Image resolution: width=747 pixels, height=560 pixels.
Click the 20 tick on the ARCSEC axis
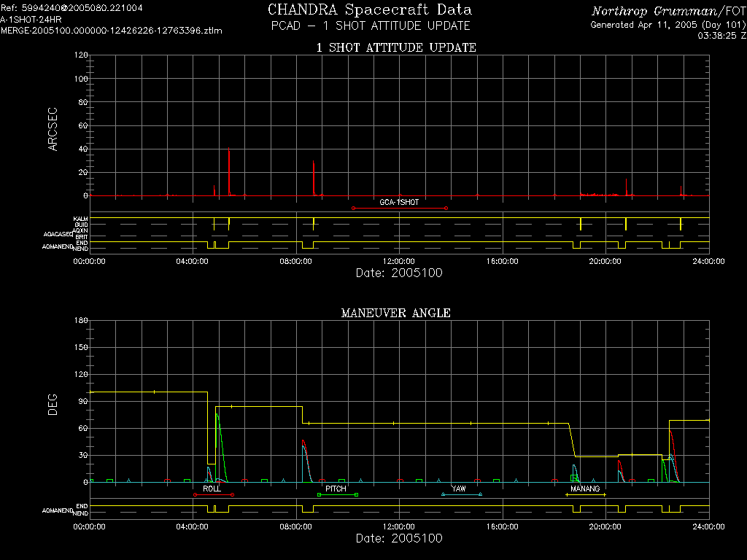83,172
